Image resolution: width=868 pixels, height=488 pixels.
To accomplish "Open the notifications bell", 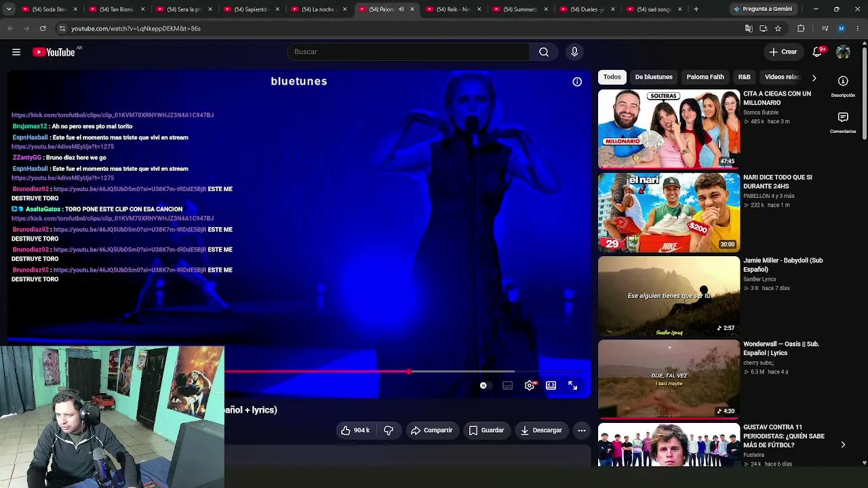I will (818, 52).
